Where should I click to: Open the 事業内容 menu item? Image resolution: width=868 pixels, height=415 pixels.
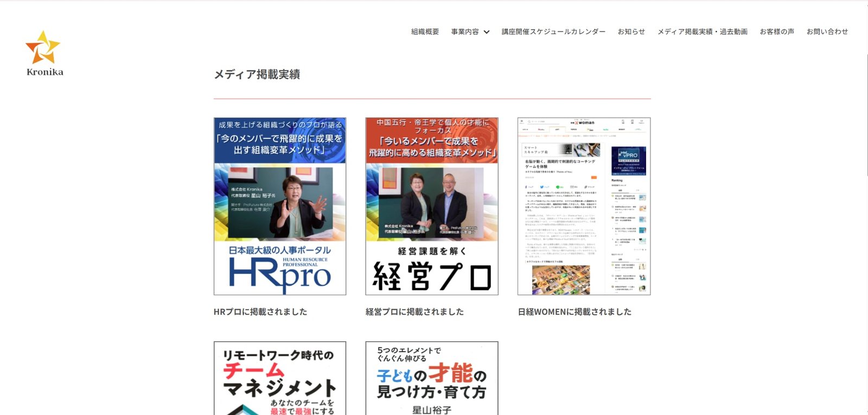coord(465,32)
